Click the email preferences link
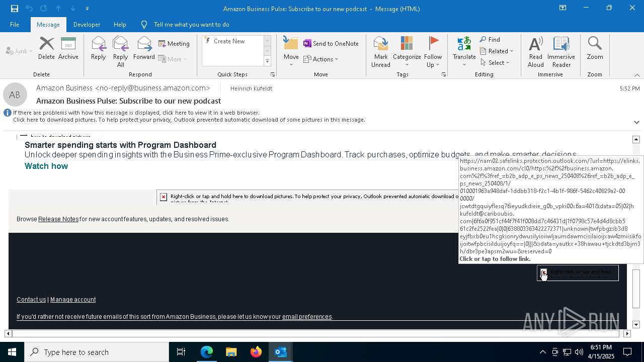644x362 pixels. 307,317
